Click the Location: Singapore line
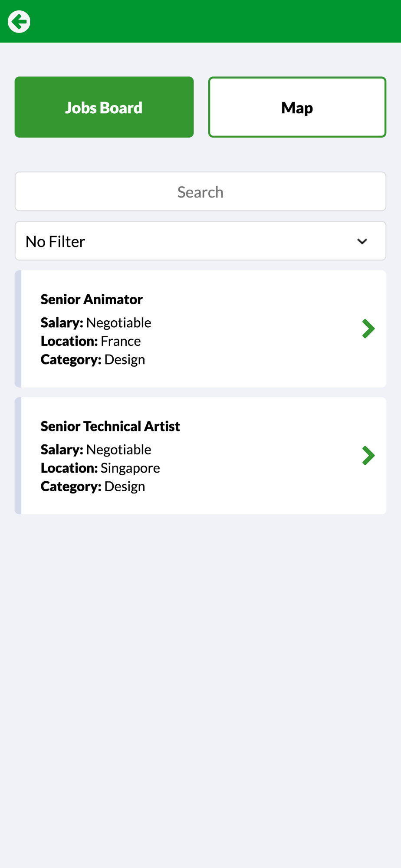The image size is (401, 868). click(x=100, y=468)
